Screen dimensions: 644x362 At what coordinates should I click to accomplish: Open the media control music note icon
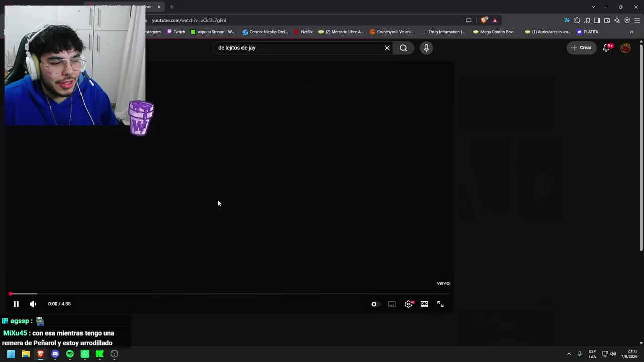pyautogui.click(x=587, y=20)
